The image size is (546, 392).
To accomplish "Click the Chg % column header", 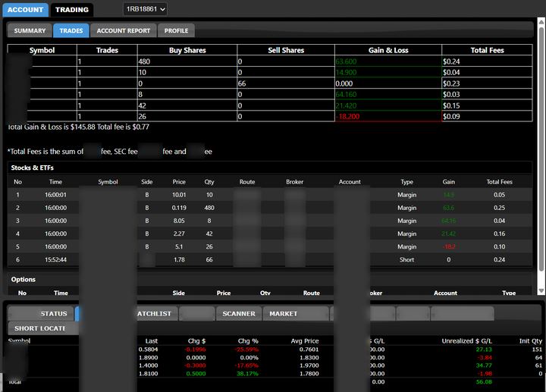I will [248, 341].
